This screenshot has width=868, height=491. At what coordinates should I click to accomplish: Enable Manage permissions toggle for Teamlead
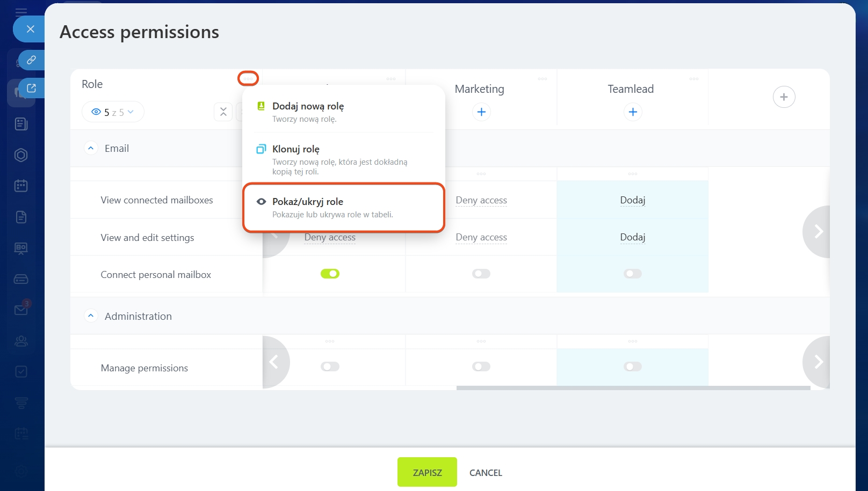pyautogui.click(x=633, y=367)
